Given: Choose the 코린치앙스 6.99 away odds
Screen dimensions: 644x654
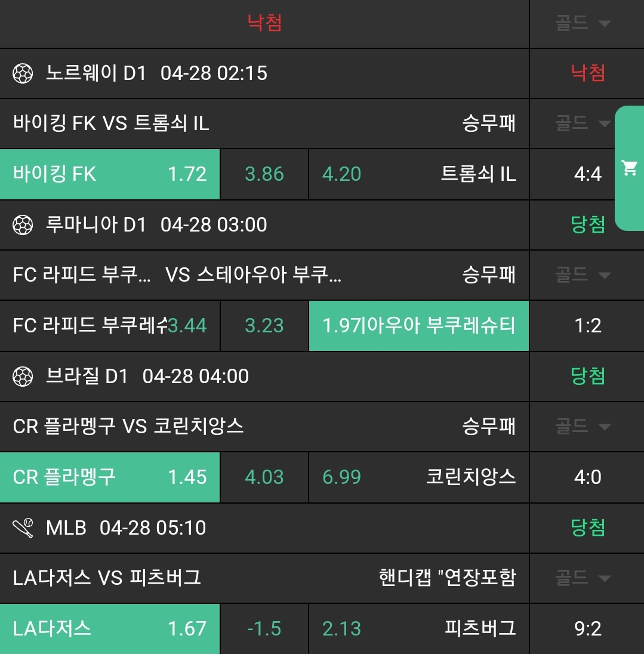Looking at the screenshot, I should click(418, 477).
